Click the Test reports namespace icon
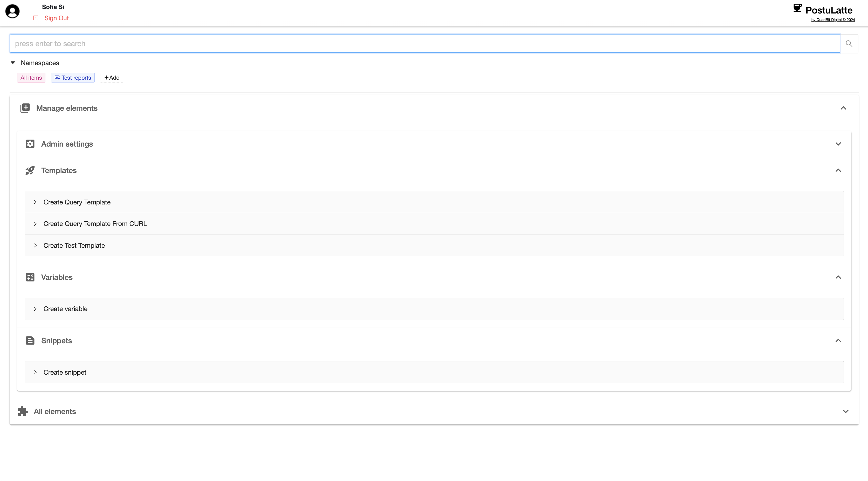 57,77
